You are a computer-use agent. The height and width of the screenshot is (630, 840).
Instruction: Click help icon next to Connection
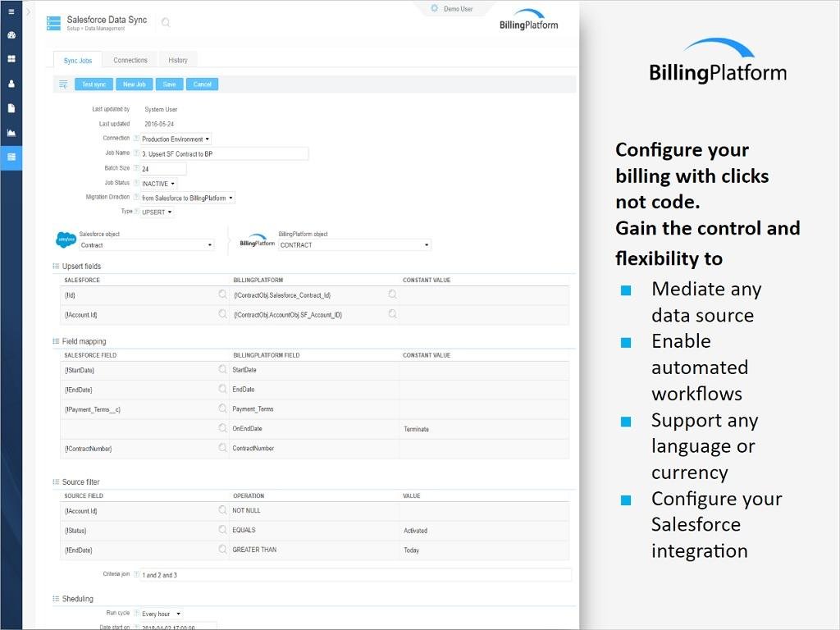click(x=136, y=138)
